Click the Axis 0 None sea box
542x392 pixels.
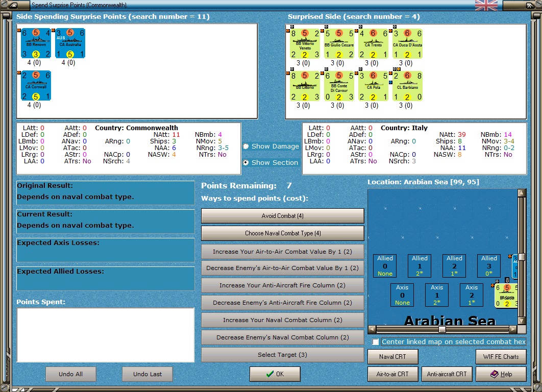click(x=402, y=295)
